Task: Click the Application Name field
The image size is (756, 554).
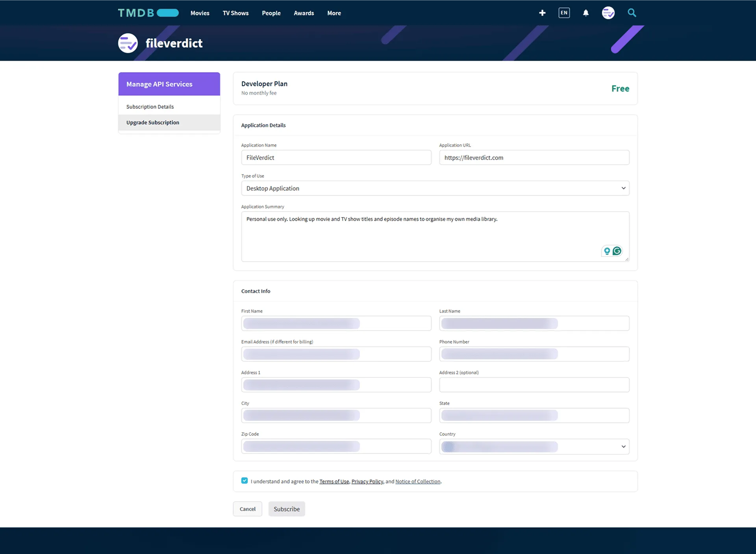Action: tap(336, 158)
